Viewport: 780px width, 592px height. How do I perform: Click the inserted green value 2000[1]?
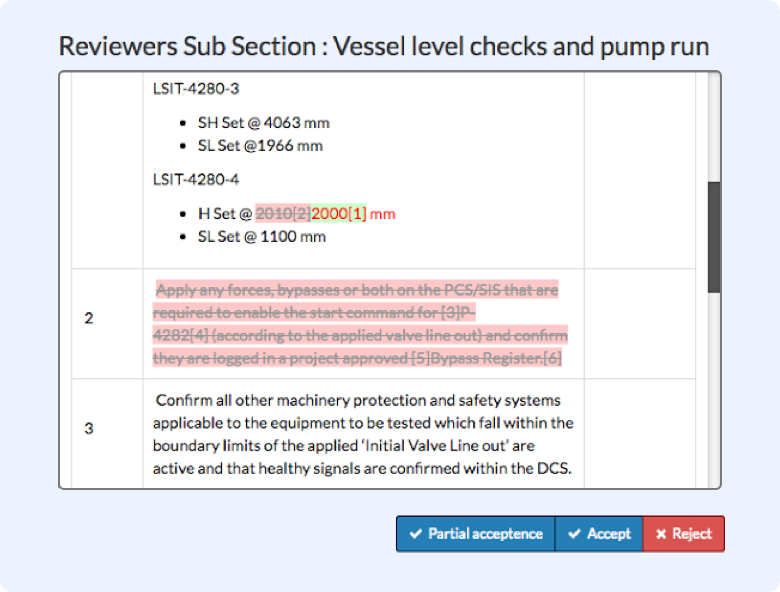pyautogui.click(x=339, y=214)
